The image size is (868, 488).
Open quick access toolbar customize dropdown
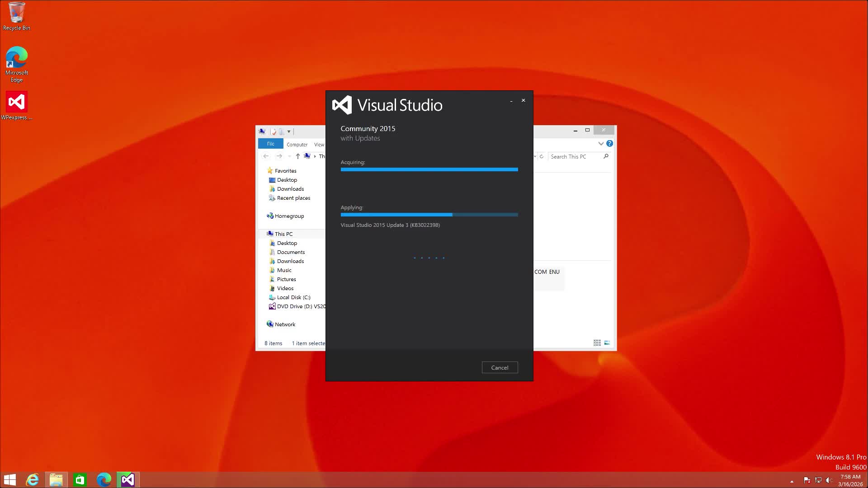coord(289,131)
